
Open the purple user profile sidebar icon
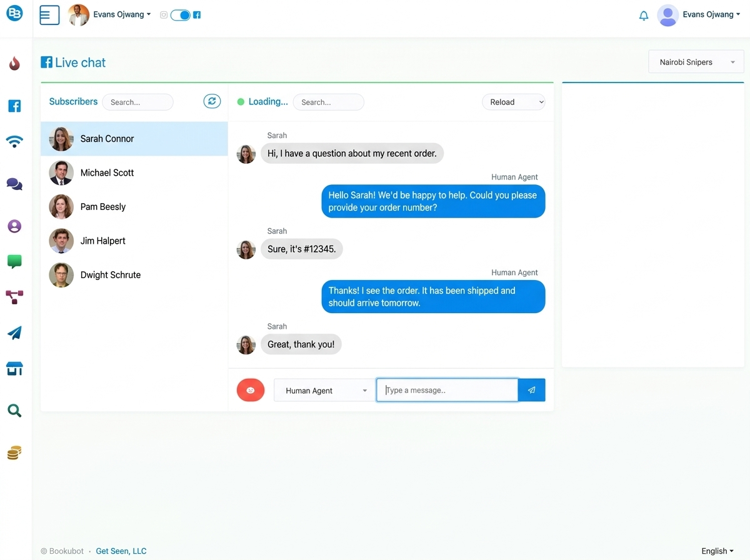pos(14,226)
